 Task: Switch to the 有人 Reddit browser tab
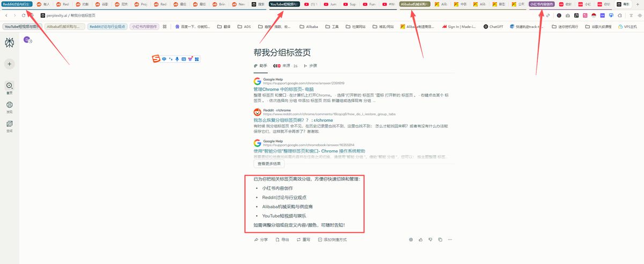(x=43, y=4)
